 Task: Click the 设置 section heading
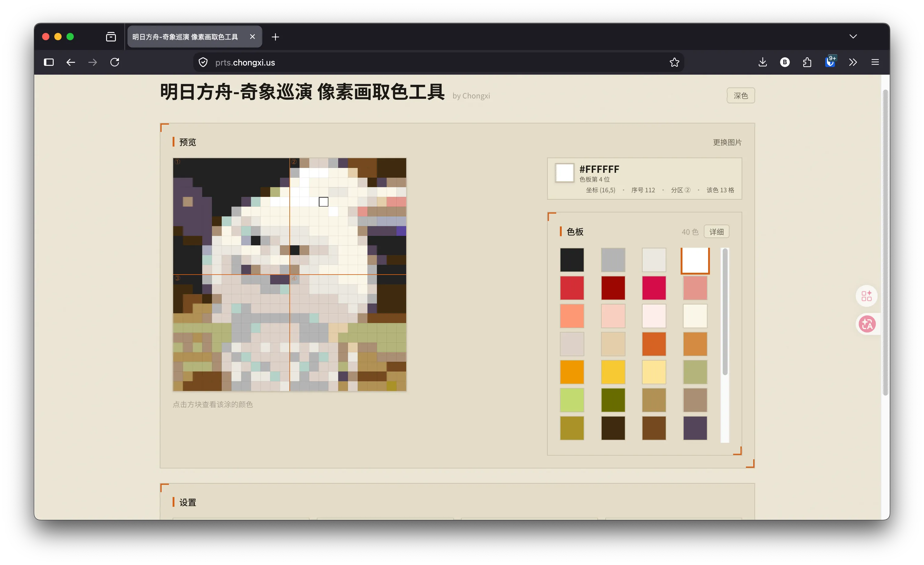[188, 503]
